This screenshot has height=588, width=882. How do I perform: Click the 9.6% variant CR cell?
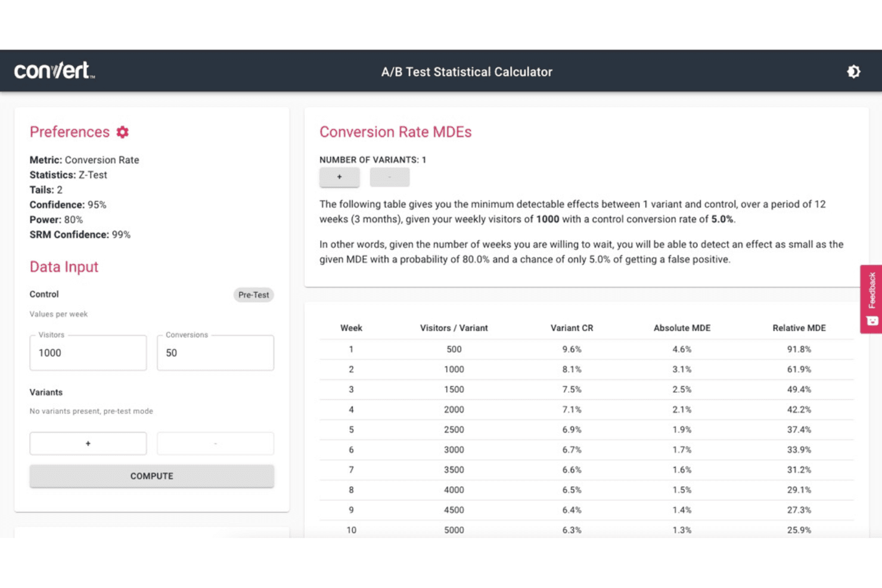click(x=572, y=349)
